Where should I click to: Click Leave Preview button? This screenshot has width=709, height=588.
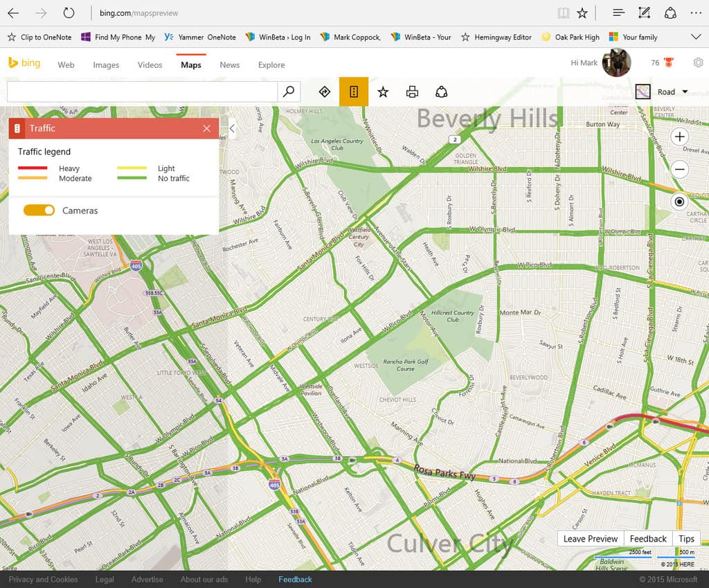590,539
